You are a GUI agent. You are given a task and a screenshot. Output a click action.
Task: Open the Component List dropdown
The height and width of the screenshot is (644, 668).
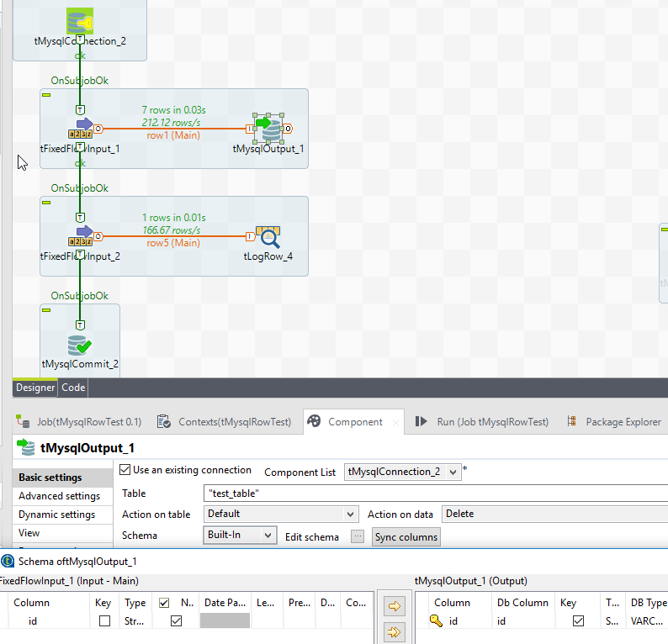403,472
